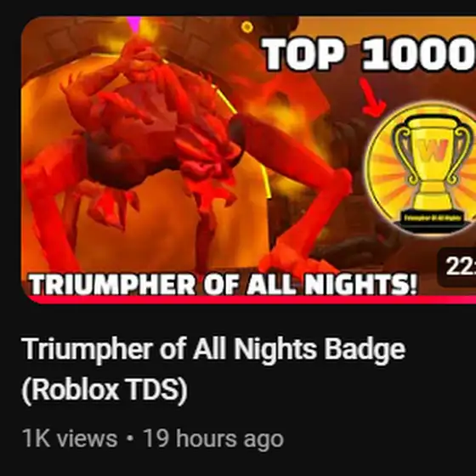
Task: Click the TOP 1000 text overlay
Action: [x=369, y=54]
